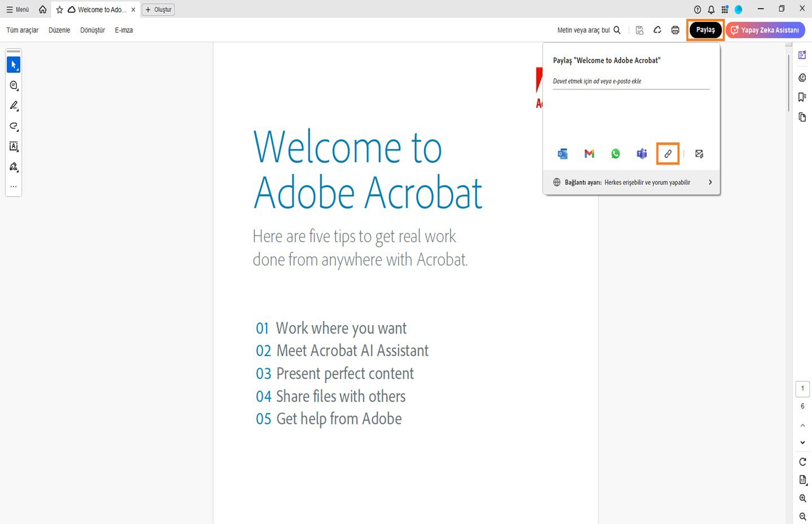The image size is (812, 524).
Task: Click the save to cloud storage icon
Action: pos(639,30)
